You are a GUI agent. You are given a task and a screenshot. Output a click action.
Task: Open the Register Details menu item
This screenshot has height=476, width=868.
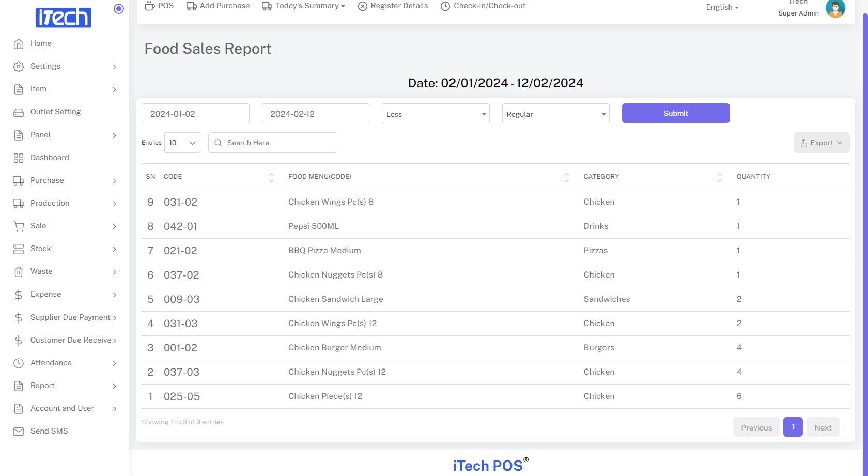(x=393, y=6)
